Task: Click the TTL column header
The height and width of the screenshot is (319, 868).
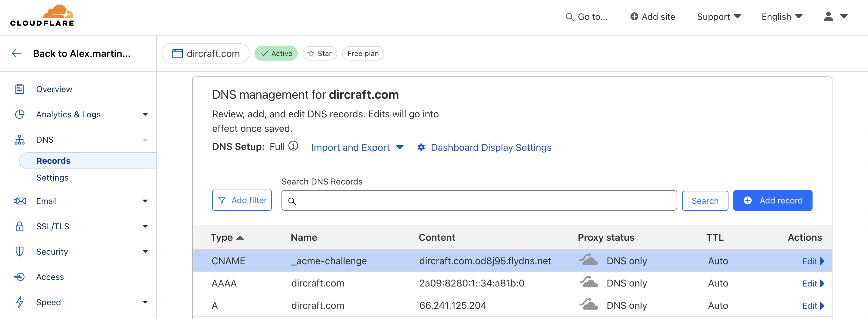Action: [715, 237]
